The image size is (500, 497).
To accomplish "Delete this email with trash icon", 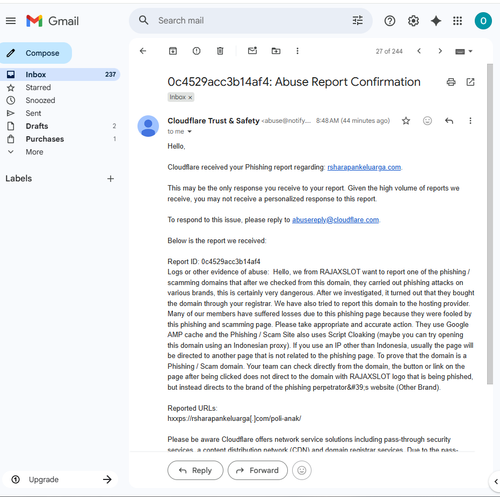I will tap(220, 51).
